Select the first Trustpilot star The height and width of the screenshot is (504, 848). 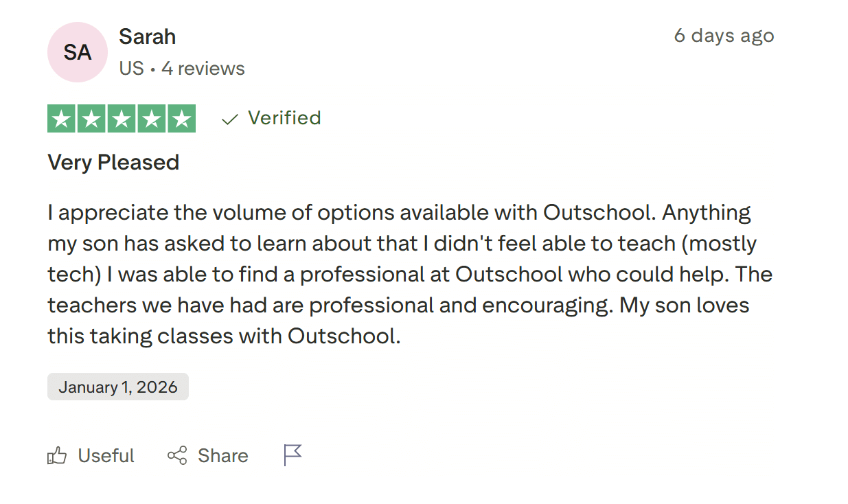[60, 118]
